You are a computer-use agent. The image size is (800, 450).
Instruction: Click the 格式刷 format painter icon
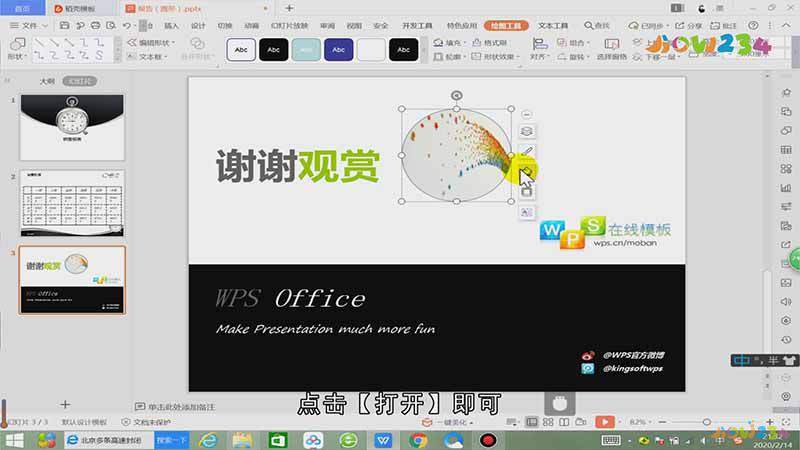(489, 42)
